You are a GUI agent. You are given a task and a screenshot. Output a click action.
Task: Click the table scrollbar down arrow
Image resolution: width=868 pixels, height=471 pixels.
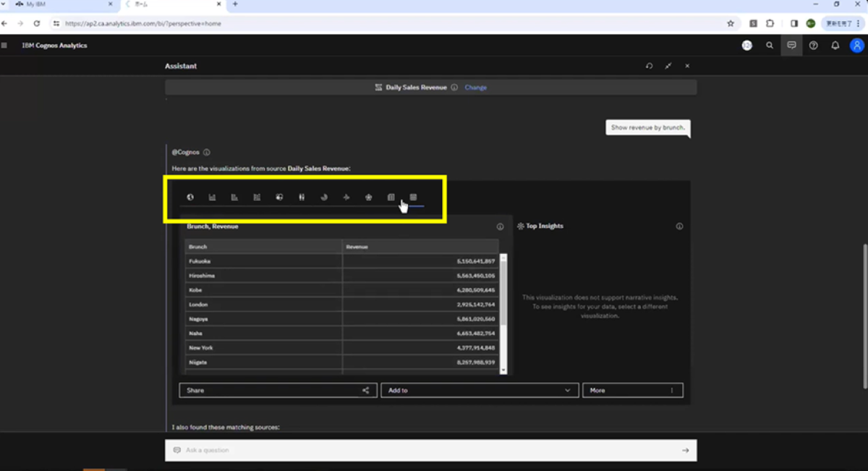coord(504,370)
